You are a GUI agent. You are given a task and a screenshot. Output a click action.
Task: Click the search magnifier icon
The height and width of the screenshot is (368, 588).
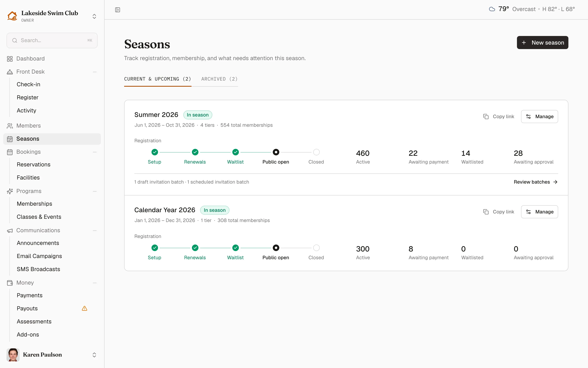pyautogui.click(x=14, y=40)
